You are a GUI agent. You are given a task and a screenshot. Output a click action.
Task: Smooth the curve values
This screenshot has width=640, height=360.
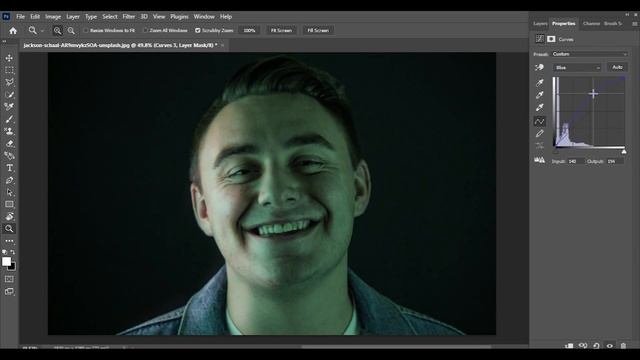coord(540,146)
